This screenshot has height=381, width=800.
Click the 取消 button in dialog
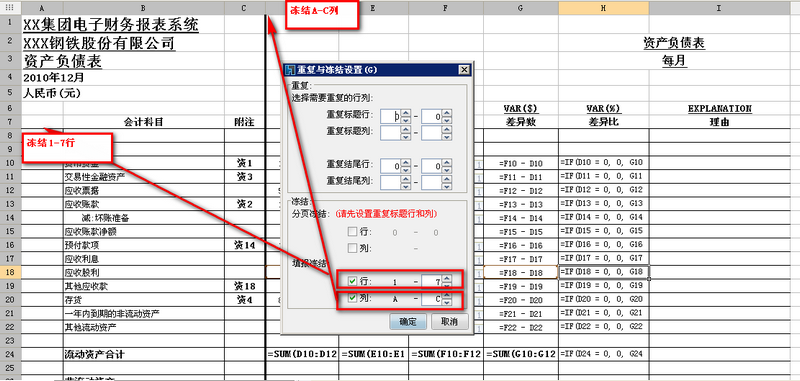point(449,321)
